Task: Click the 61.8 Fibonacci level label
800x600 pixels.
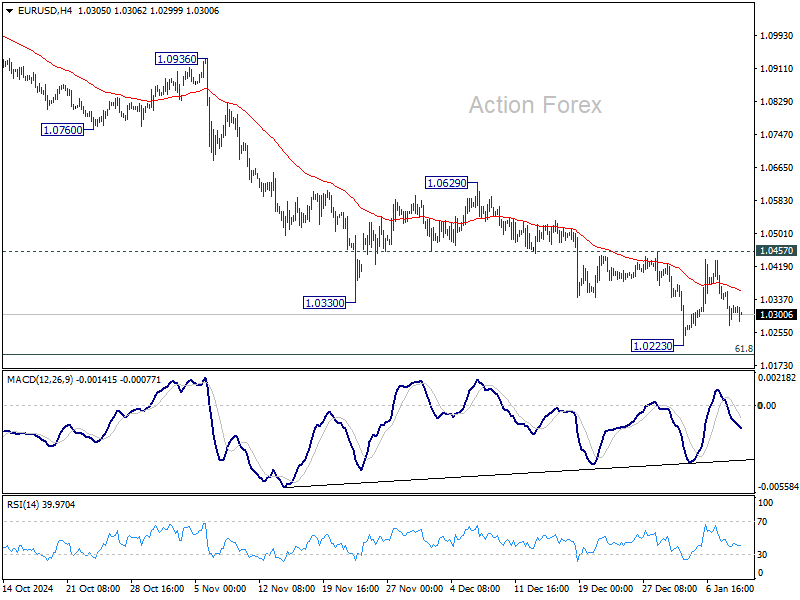Action: point(743,349)
